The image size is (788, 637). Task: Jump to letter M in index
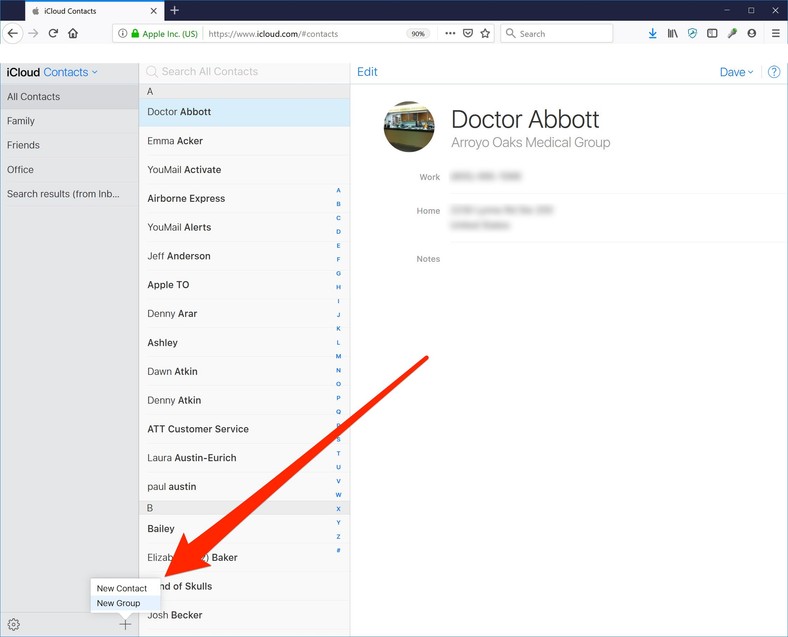[338, 356]
